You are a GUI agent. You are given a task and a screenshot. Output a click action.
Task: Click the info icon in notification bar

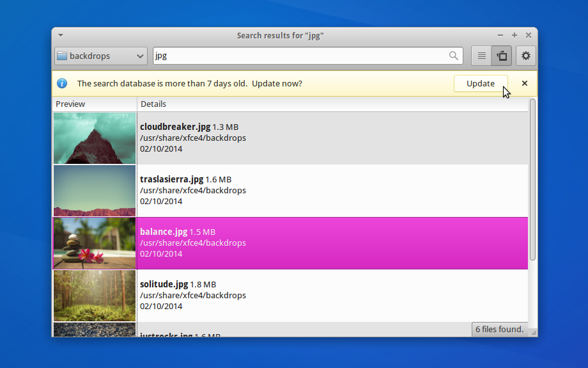(62, 83)
